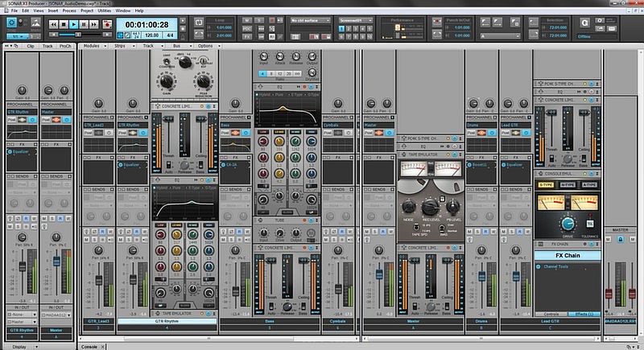
Task: Expand the Options dropdown menu
Action: pos(206,46)
